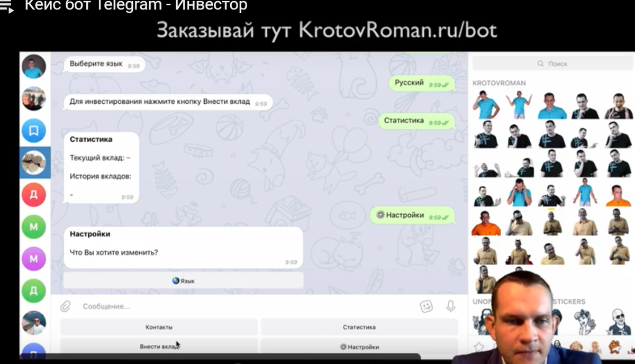
Task: Click the 'Выберите язык' message
Action: point(105,64)
